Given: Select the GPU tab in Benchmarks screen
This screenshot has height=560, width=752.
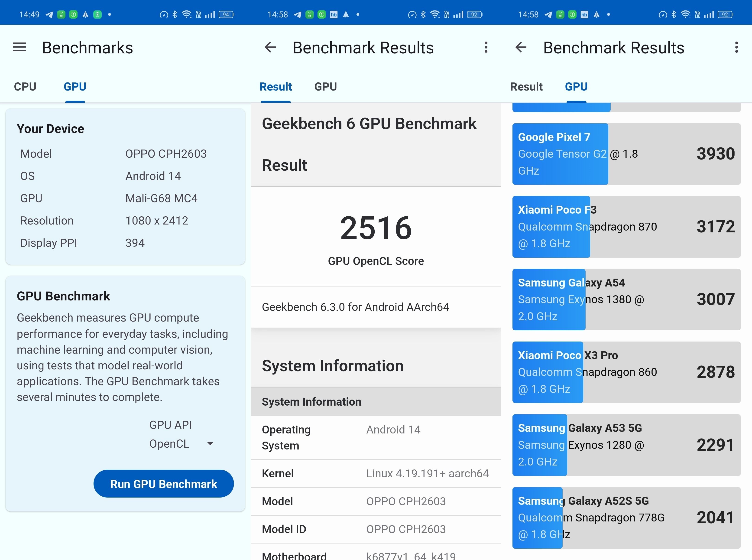Looking at the screenshot, I should (75, 87).
